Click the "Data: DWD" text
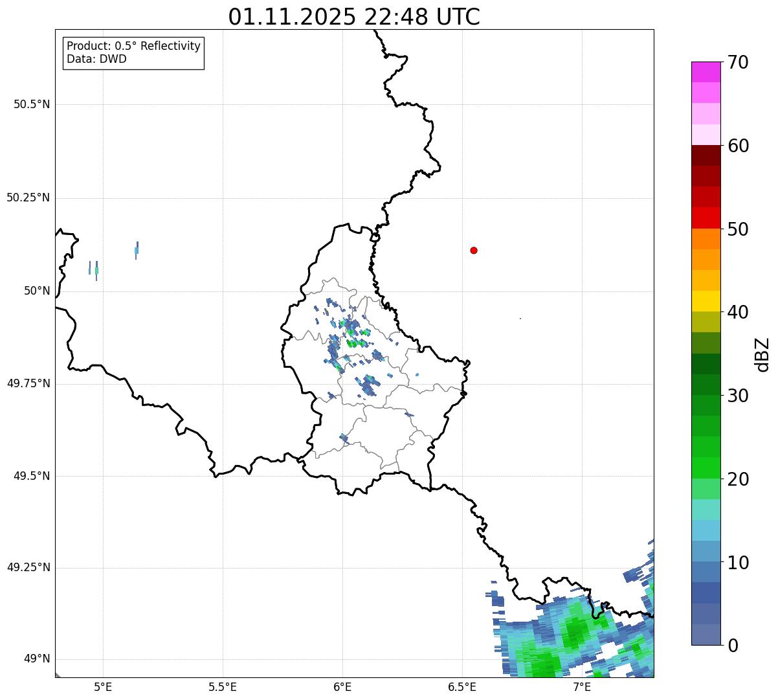The height and width of the screenshot is (700, 778). tap(97, 59)
